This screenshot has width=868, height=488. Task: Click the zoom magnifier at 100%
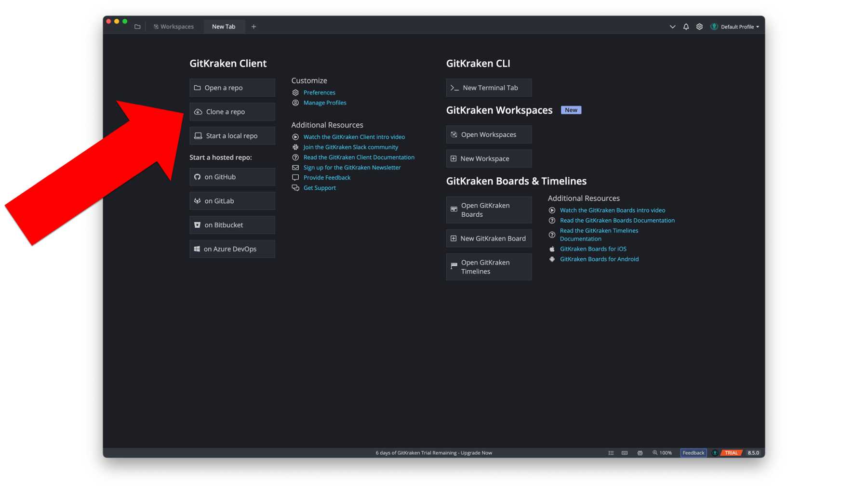[655, 453]
